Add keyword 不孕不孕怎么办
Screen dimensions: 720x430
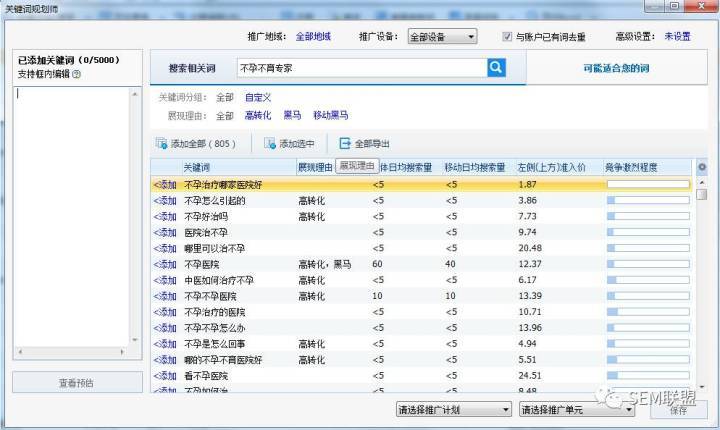click(x=165, y=328)
